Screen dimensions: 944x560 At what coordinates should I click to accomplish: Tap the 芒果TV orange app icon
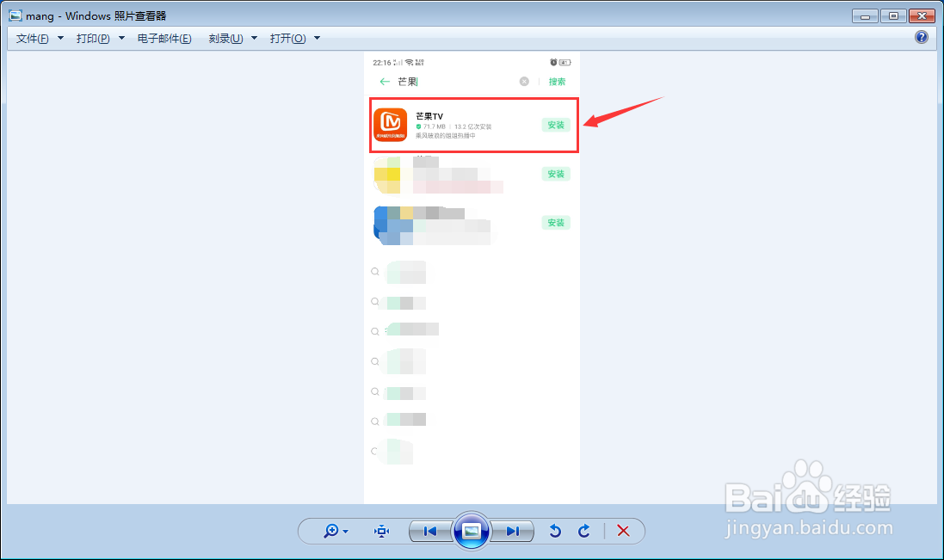pyautogui.click(x=390, y=125)
